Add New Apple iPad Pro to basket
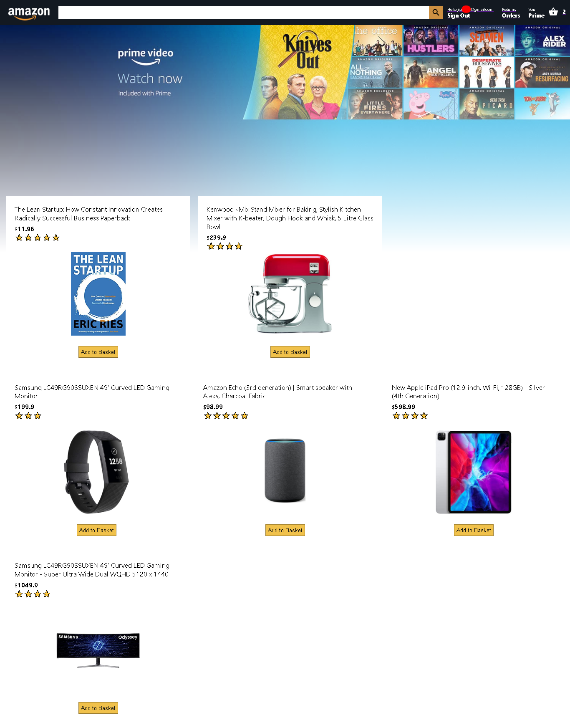570x728 pixels. pos(474,530)
